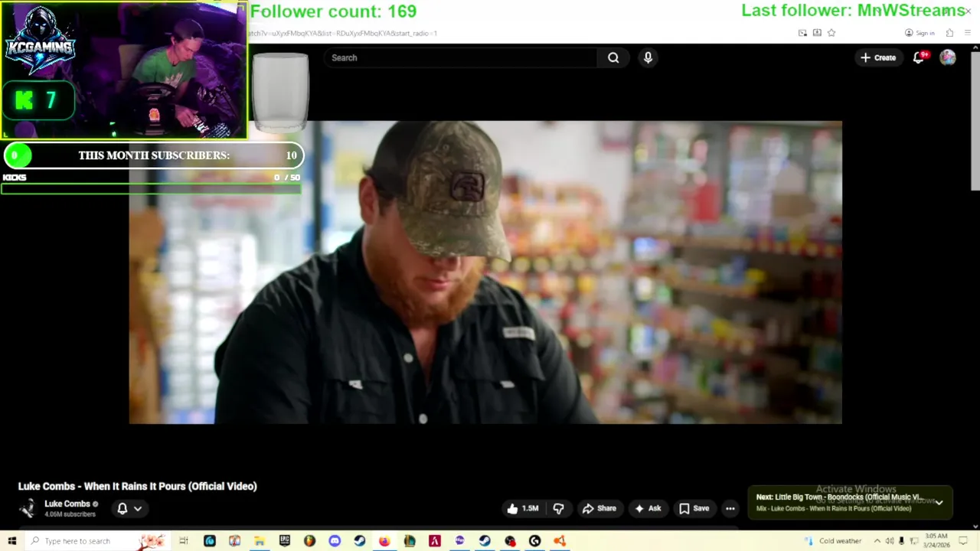
Task: Open Discord from the taskbar
Action: [335, 541]
